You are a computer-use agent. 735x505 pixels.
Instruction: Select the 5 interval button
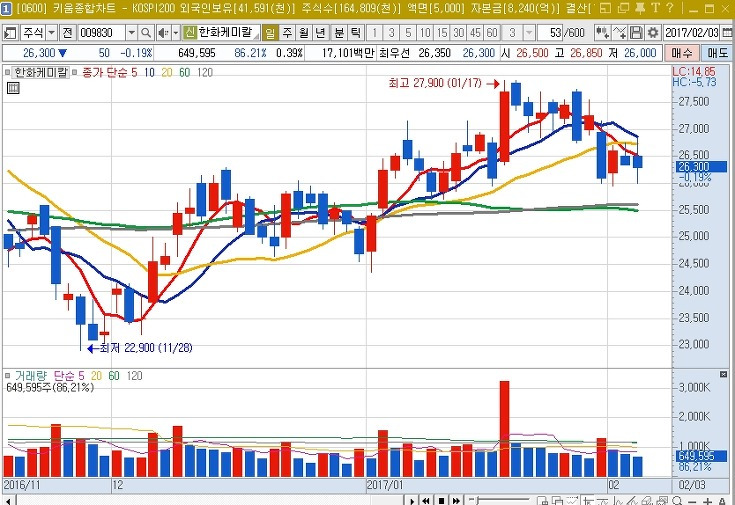click(x=408, y=33)
